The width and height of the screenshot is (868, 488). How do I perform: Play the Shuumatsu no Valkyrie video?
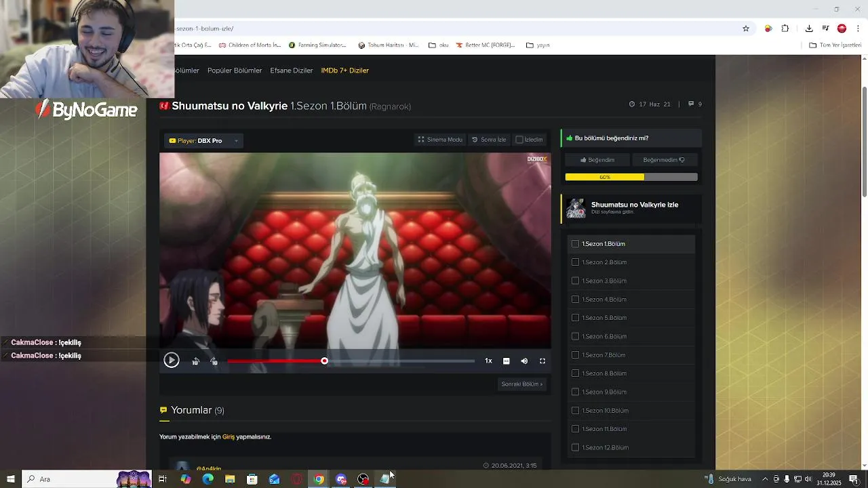(x=171, y=361)
